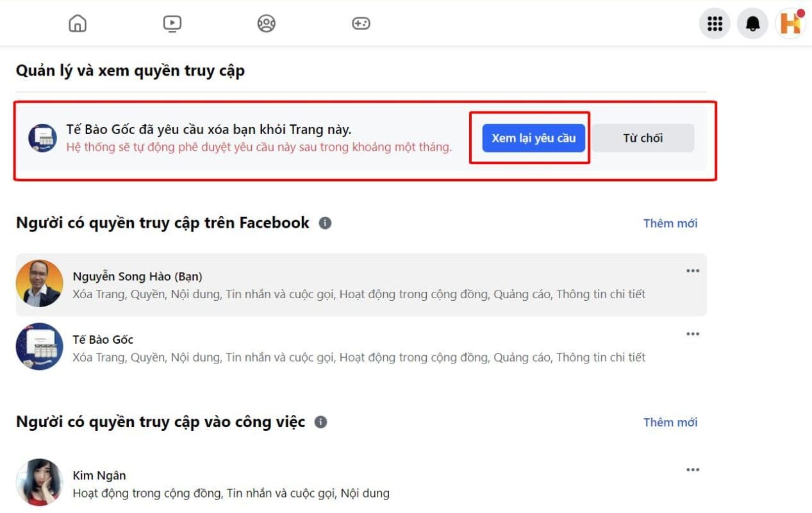Click the Từ chối button

(643, 138)
